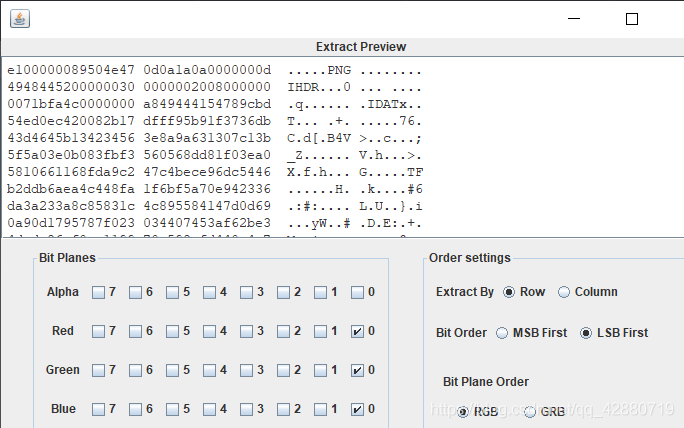684x428 pixels.
Task: Uncheck Blue bit plane 0
Action: 357,409
